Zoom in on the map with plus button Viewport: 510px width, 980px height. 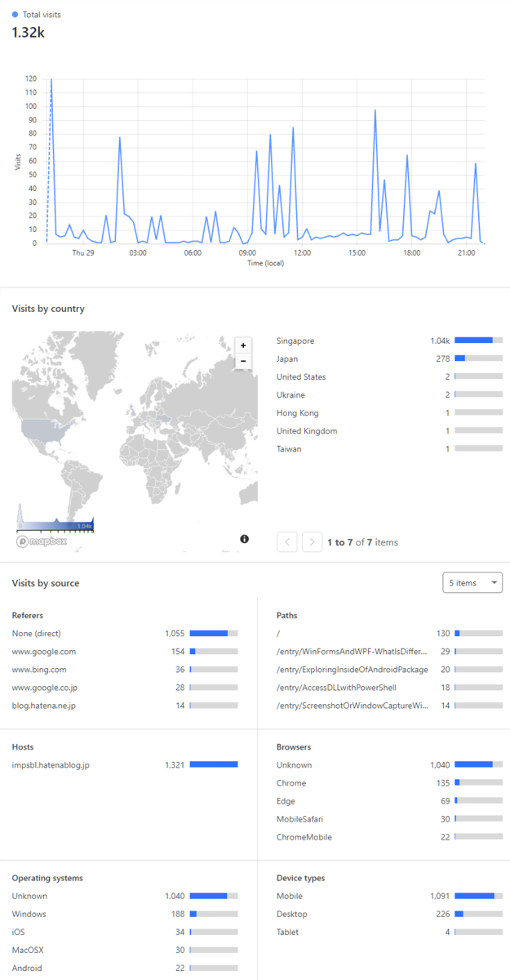pyautogui.click(x=243, y=345)
